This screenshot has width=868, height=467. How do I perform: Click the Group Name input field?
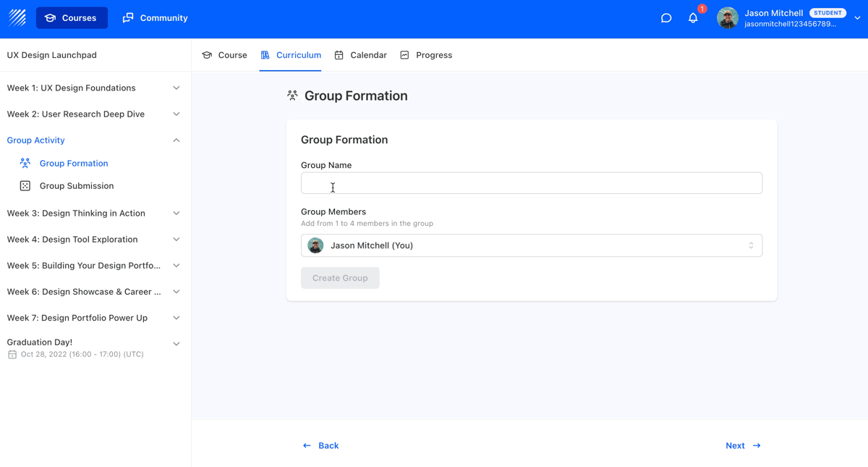[531, 183]
